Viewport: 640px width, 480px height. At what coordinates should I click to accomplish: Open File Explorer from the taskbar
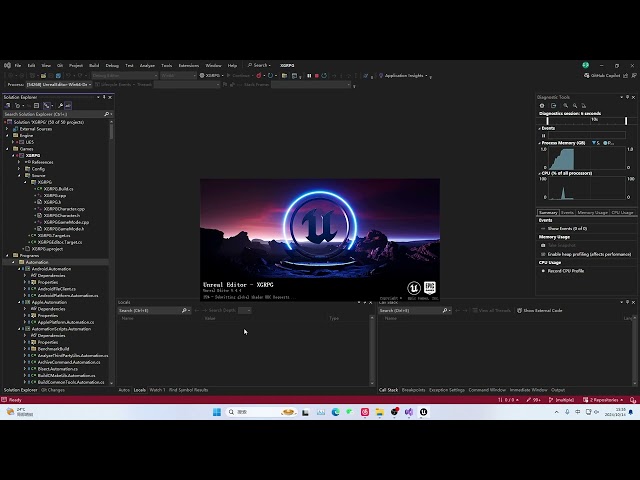380,412
